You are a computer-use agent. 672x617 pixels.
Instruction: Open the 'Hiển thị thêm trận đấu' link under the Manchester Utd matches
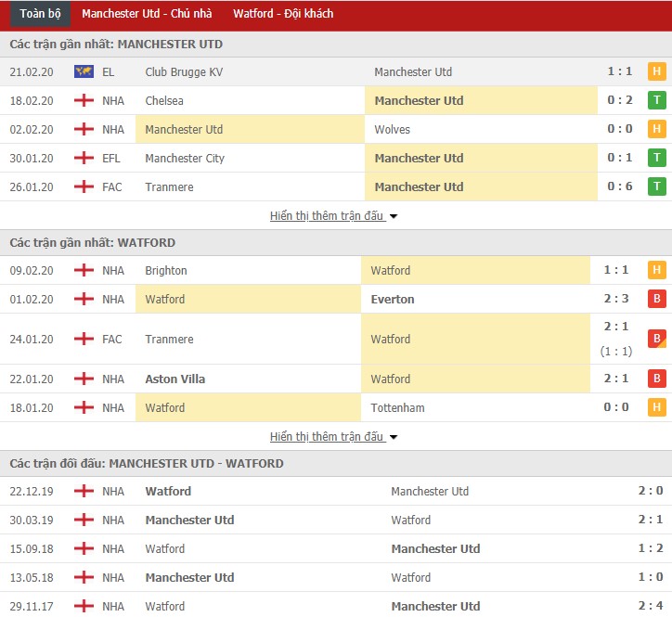327,215
